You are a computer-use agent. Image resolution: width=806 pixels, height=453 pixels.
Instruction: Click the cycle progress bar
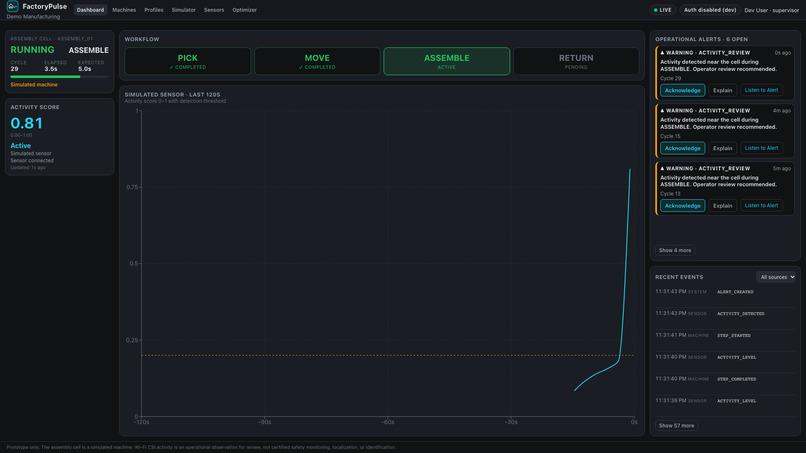coord(59,77)
